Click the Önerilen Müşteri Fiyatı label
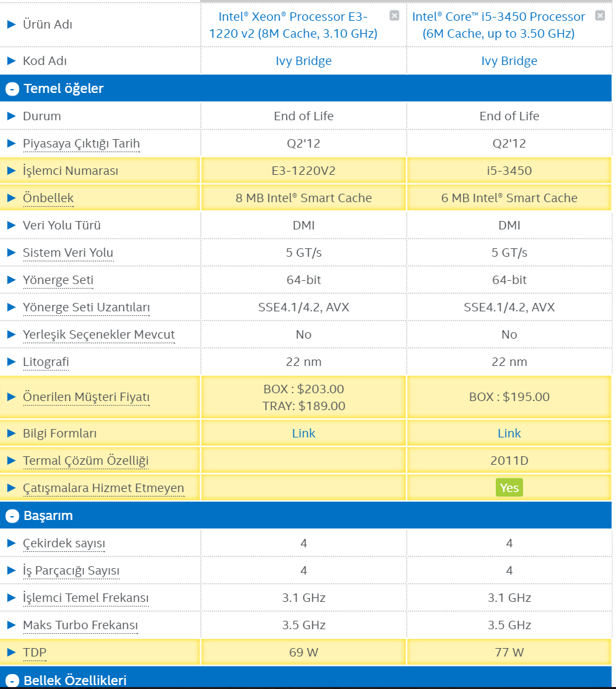This screenshot has width=616, height=689. pyautogui.click(x=86, y=396)
